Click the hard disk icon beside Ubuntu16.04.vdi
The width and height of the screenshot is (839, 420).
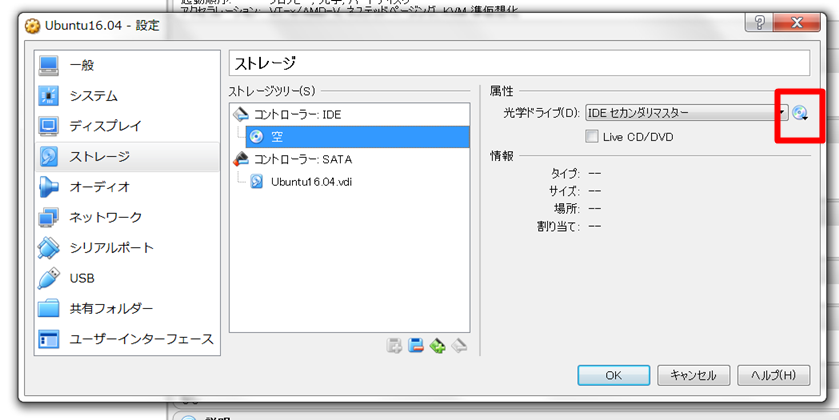pos(257,182)
